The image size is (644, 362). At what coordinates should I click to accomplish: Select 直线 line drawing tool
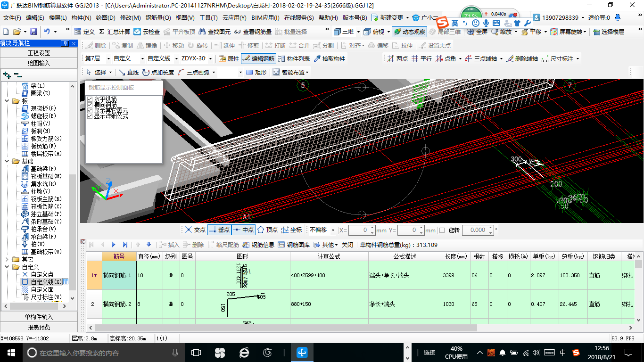click(x=128, y=72)
